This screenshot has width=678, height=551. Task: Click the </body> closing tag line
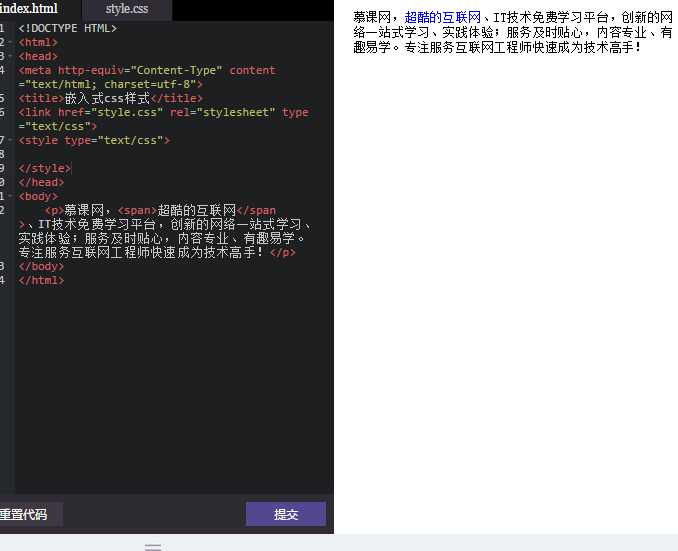click(41, 266)
